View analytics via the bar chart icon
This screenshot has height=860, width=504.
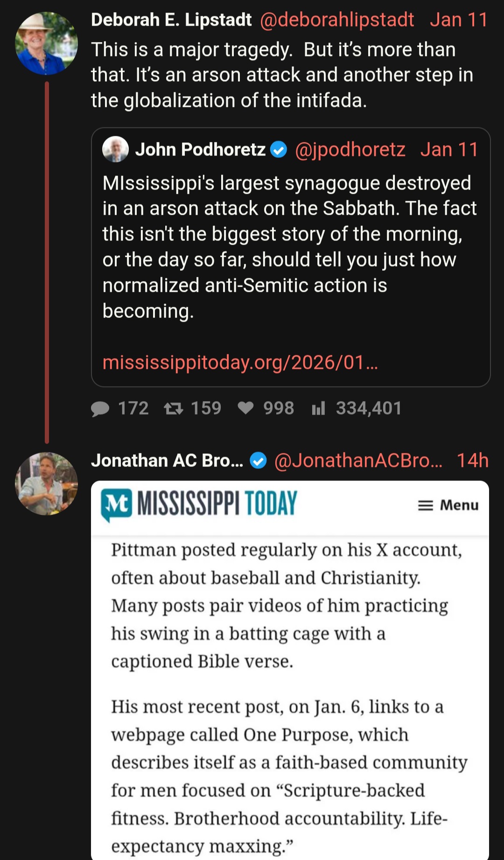pyautogui.click(x=318, y=409)
